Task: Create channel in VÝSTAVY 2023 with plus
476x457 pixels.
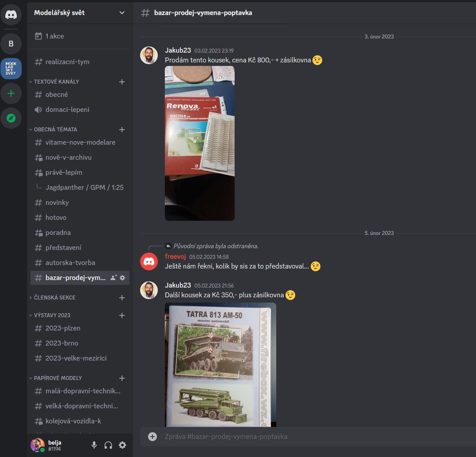Action: pos(122,315)
